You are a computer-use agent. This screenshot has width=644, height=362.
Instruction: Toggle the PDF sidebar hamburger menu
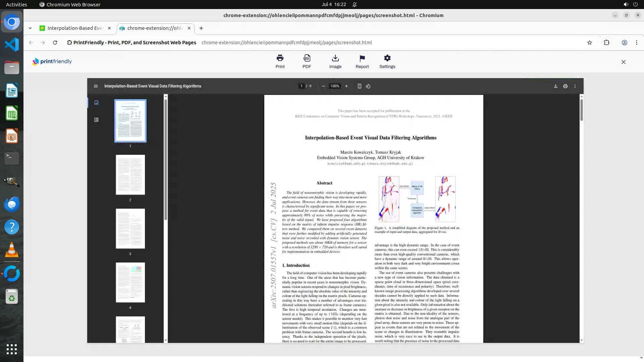coord(96,86)
